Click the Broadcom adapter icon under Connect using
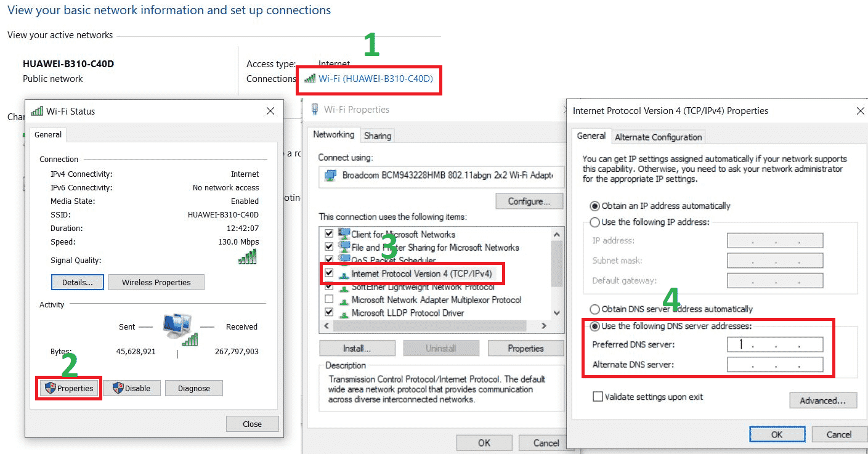This screenshot has height=454, width=868. [331, 175]
